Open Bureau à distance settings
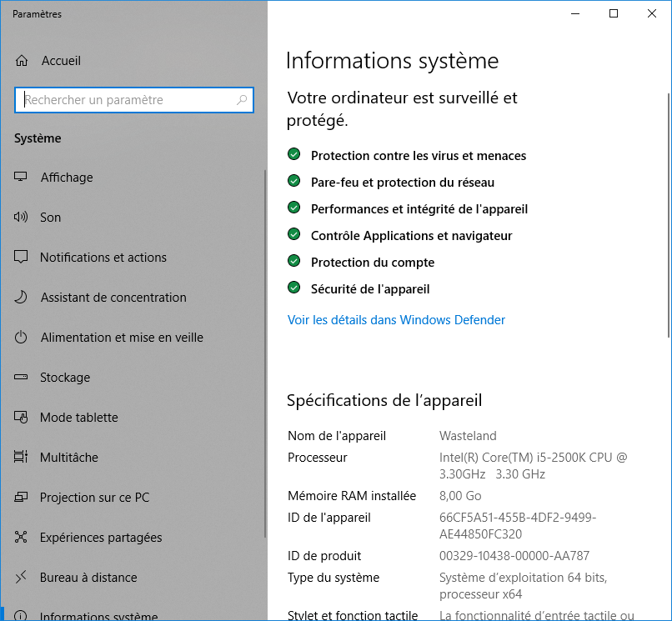672x621 pixels. point(133,577)
